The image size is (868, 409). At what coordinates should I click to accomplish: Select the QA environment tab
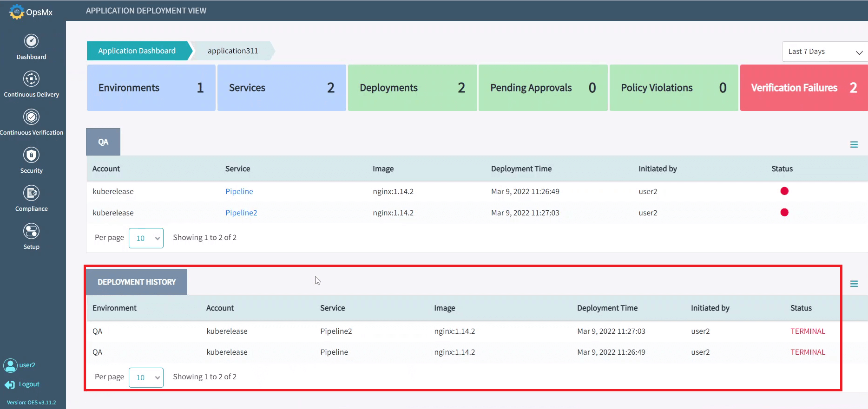click(x=103, y=142)
